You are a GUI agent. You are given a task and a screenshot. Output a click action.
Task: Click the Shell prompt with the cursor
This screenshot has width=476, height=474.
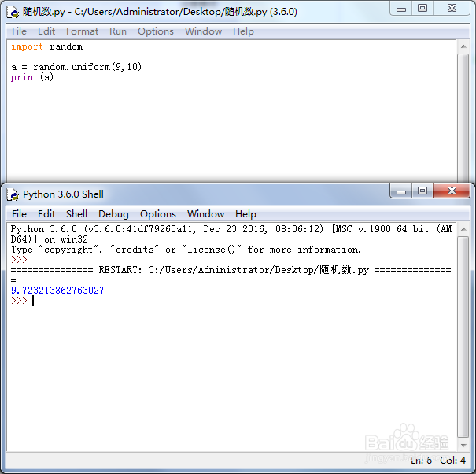[22, 301]
